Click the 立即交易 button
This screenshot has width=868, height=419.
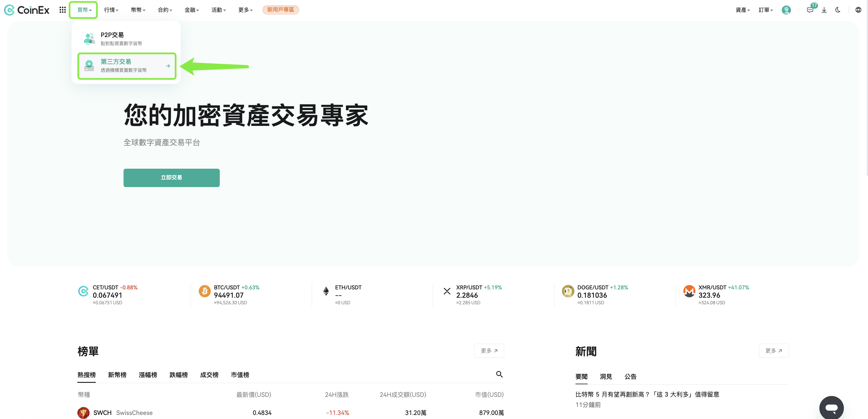tap(171, 178)
